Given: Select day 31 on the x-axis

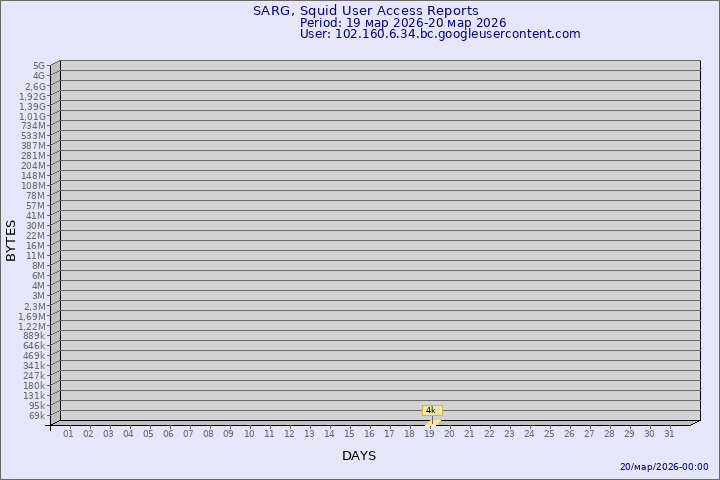Looking at the screenshot, I should point(669,433).
